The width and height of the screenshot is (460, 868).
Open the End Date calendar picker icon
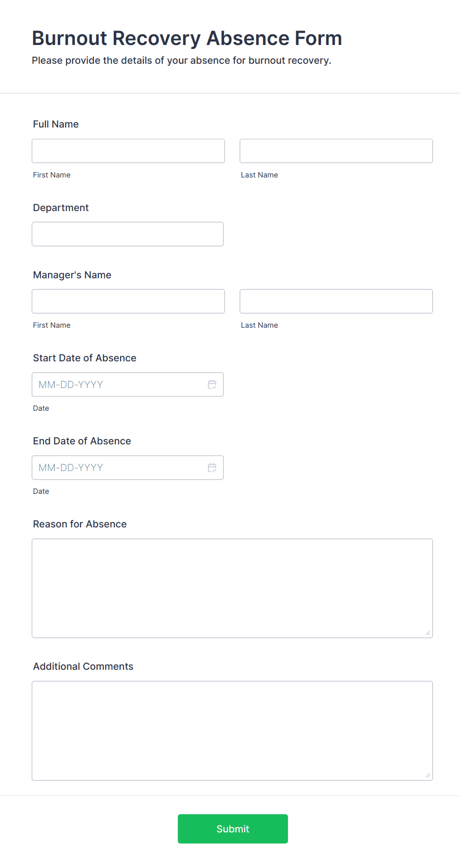point(212,468)
